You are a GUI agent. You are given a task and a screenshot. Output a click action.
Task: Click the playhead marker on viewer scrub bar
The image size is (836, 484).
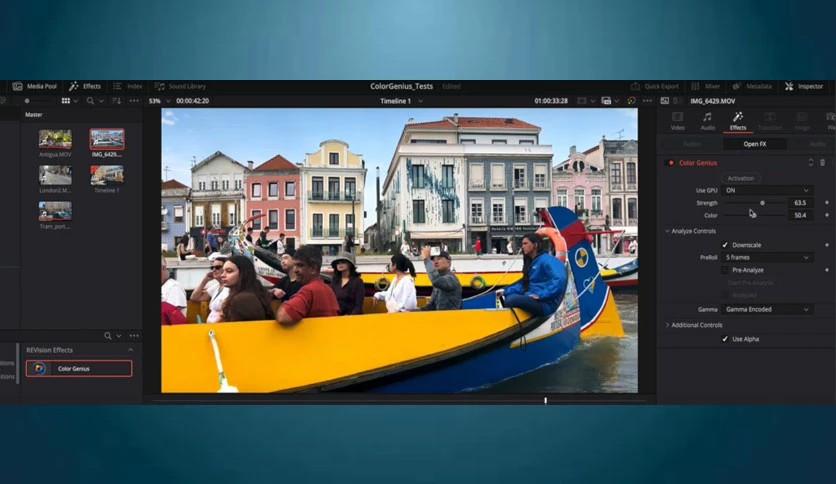(x=545, y=400)
